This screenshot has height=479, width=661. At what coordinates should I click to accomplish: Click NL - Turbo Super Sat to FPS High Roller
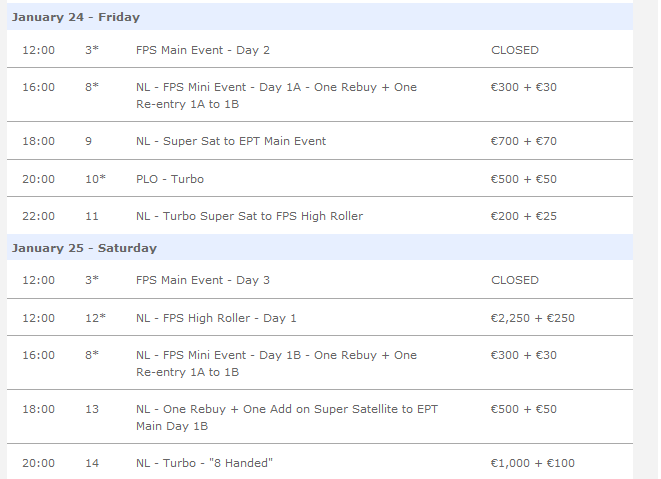click(249, 216)
